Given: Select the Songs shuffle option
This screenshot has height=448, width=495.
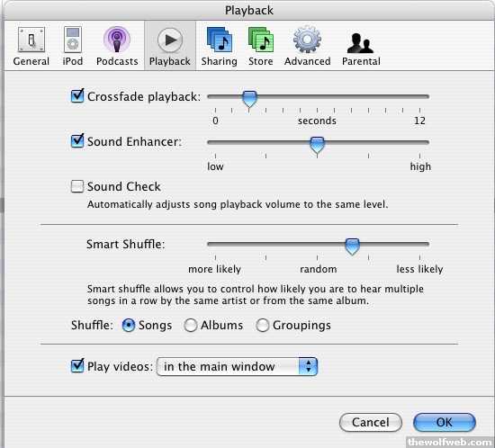Looking at the screenshot, I should (129, 325).
